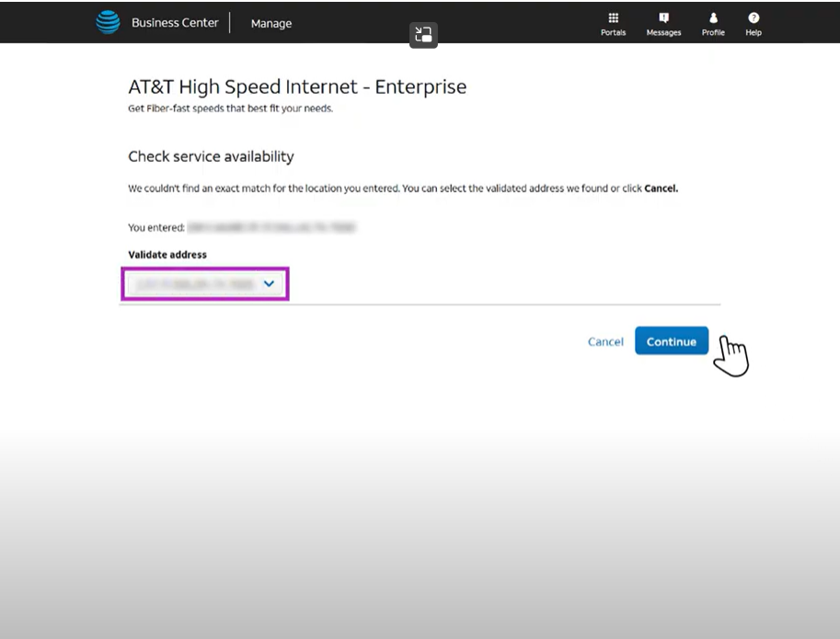Click the picture-in-picture overlay icon

(424, 35)
